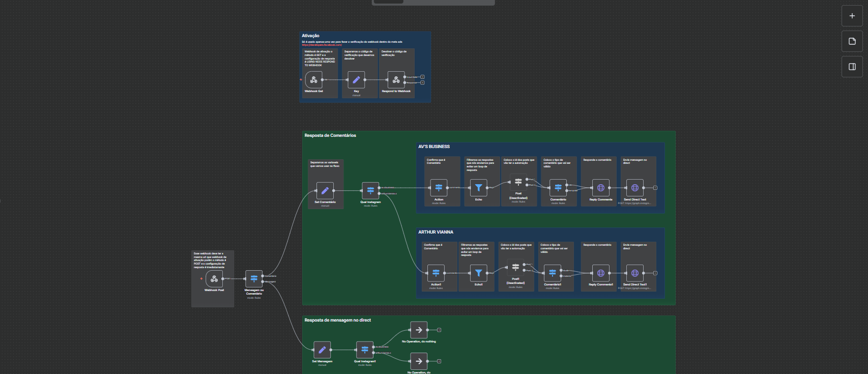Viewport: 868px width, 374px height.
Task: Select the Echo filter node
Action: pos(478,188)
